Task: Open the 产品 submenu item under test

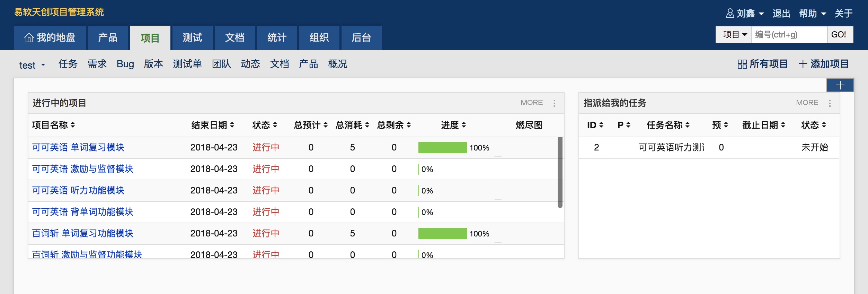Action: point(309,64)
